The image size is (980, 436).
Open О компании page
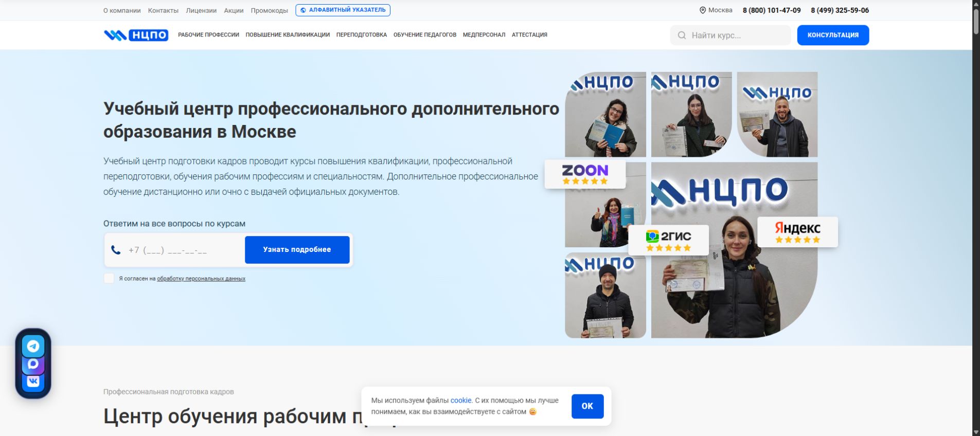(x=122, y=10)
